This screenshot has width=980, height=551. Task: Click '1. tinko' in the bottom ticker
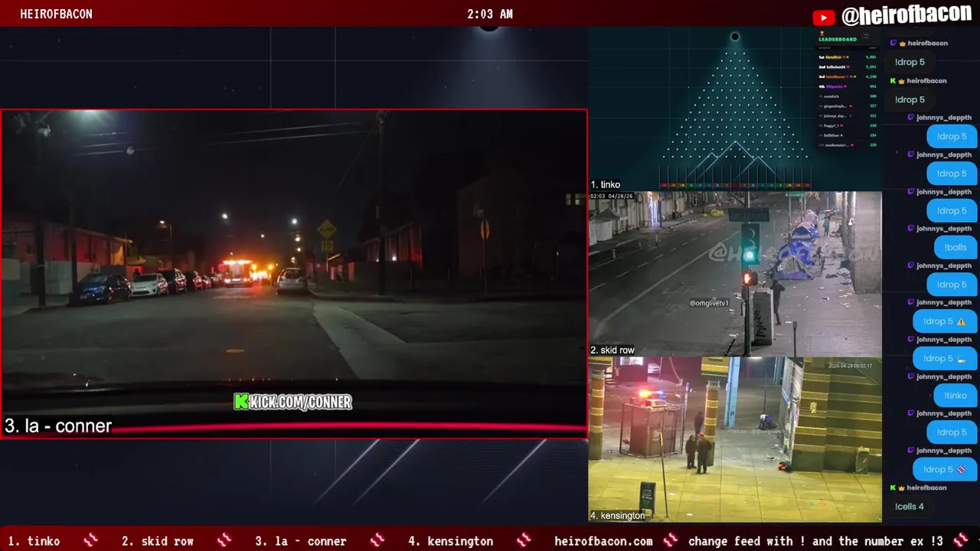[34, 541]
